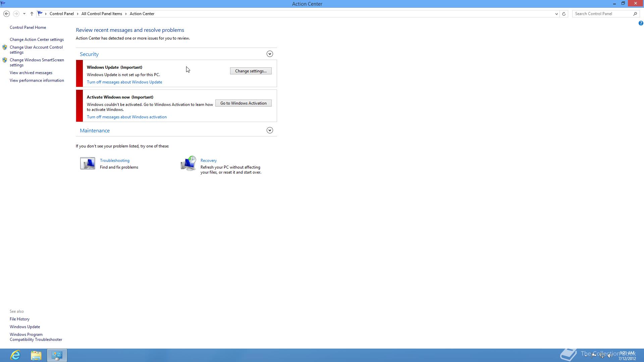Viewport: 644px width, 362px height.
Task: Open File Explorer from the taskbar
Action: (36, 355)
